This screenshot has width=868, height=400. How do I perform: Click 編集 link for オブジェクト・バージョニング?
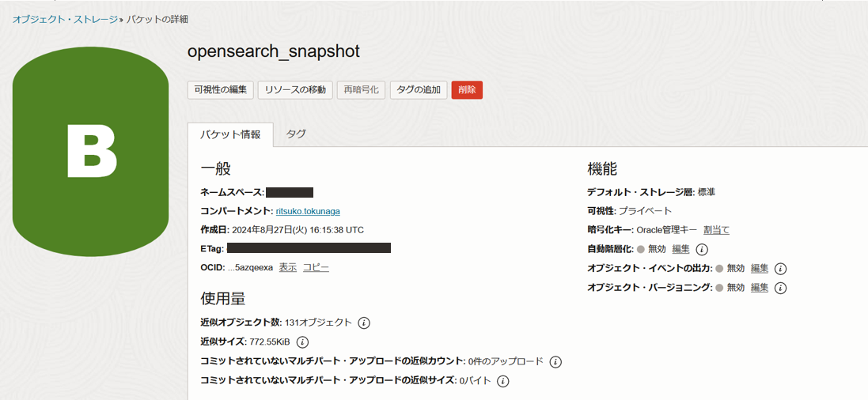(760, 288)
